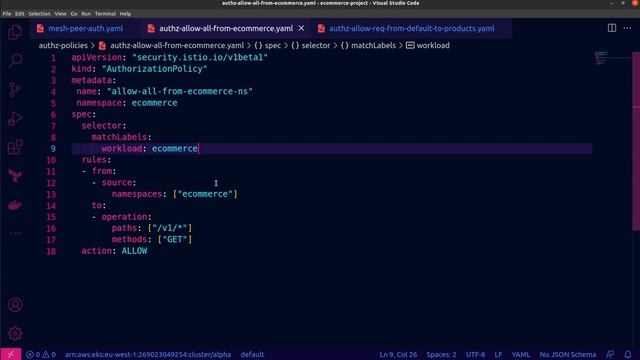Open the View menu
The height and width of the screenshot is (360, 640).
tap(60, 14)
